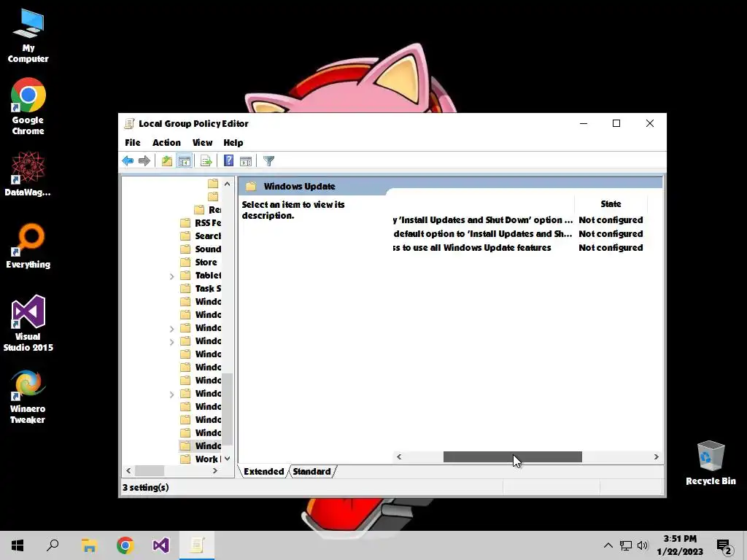Select 'Install Updates and Shut Down' option policy

(x=483, y=220)
